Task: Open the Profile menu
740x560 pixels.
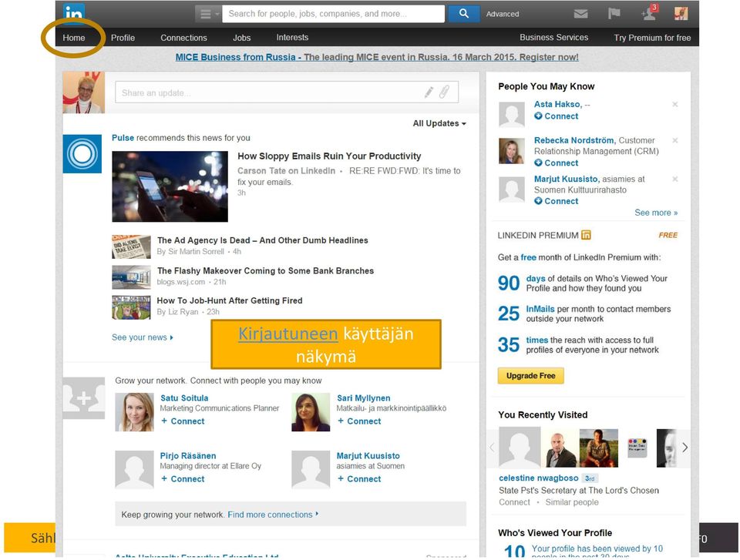Action: point(123,38)
